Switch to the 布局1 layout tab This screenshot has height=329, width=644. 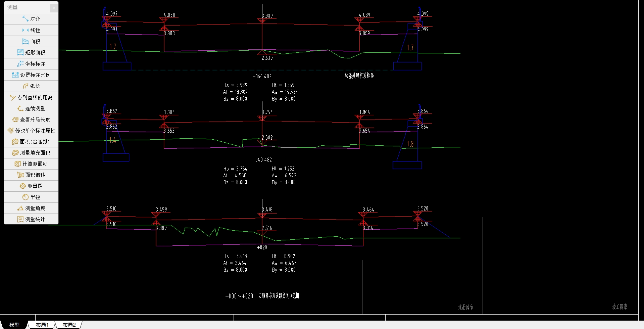coord(42,325)
